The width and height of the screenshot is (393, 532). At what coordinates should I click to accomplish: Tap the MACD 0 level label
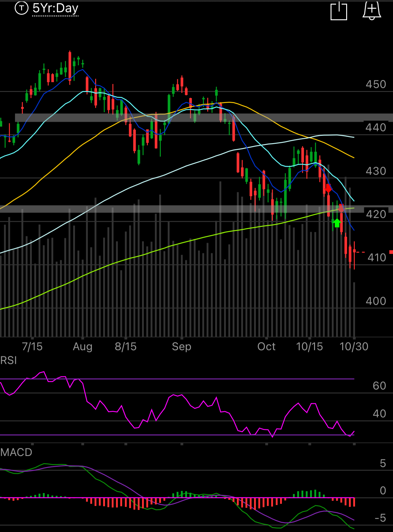[383, 491]
